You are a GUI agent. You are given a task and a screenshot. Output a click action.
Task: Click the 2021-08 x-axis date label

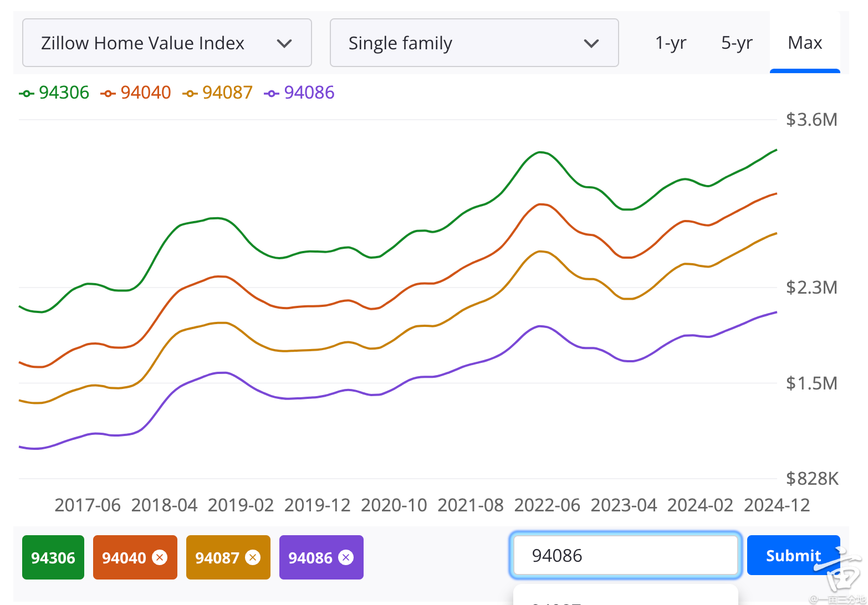[471, 505]
